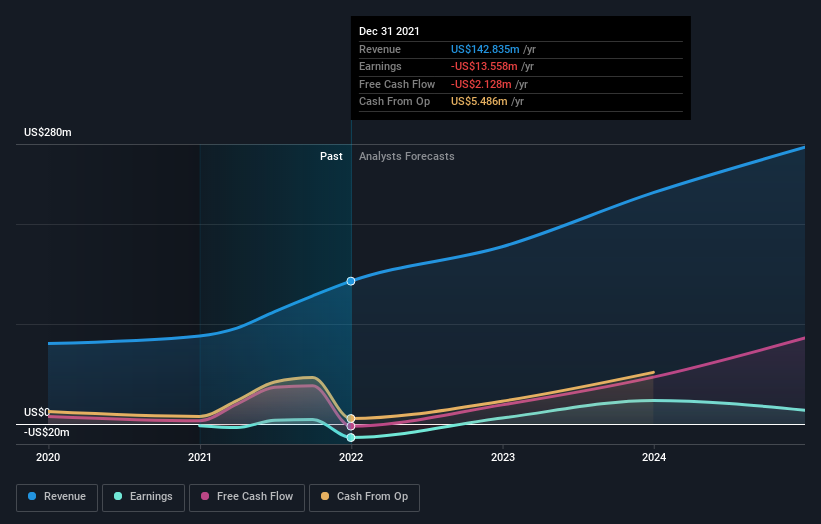821x524 pixels.
Task: Toggle the Revenue legend button
Action: pyautogui.click(x=57, y=497)
